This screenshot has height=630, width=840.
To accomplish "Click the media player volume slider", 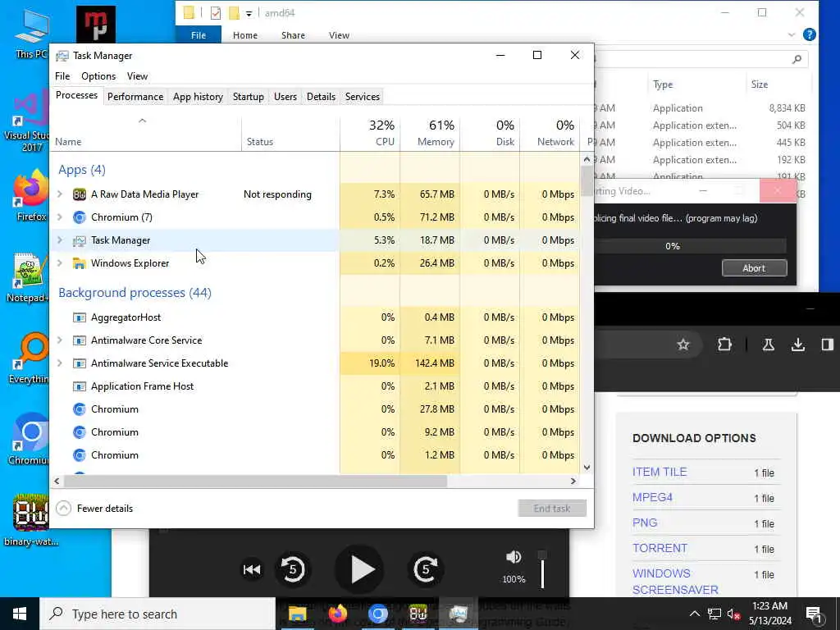I will pos(542,571).
